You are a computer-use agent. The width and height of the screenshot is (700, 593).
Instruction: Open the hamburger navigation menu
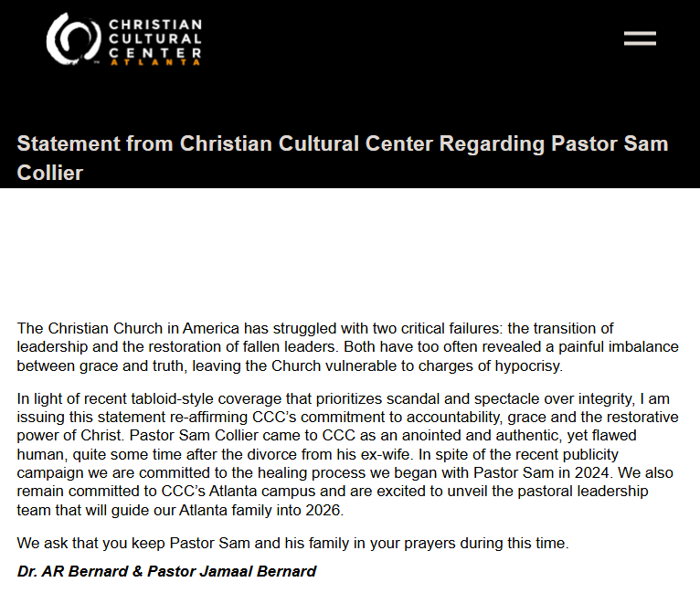click(640, 38)
